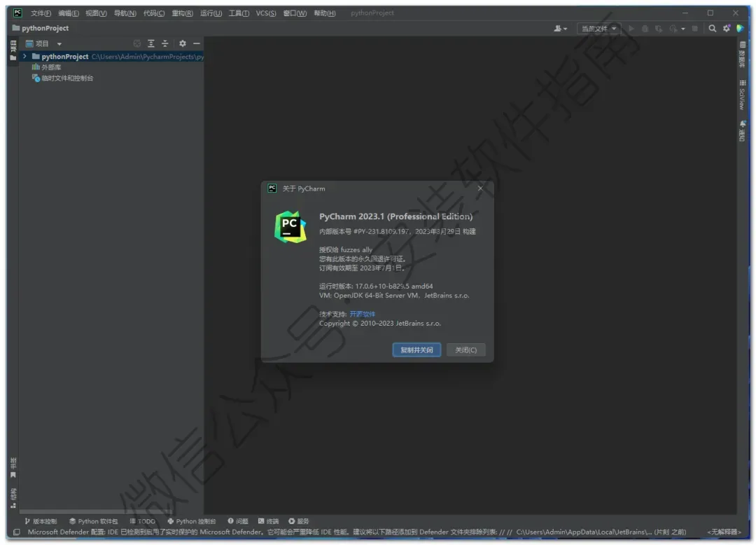This screenshot has width=756, height=545.
Task: Open Search Everywhere magnifier icon
Action: [x=712, y=29]
